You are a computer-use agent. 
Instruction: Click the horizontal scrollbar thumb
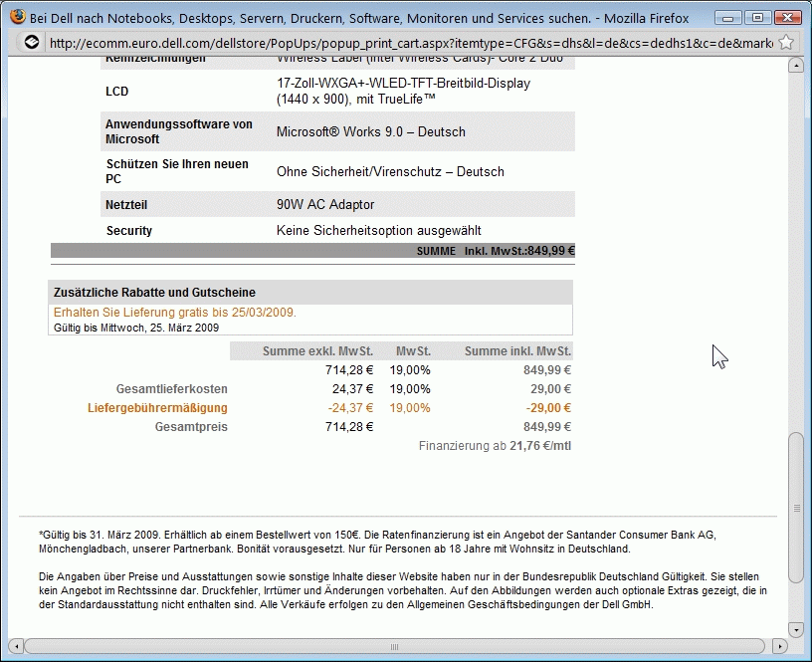(394, 646)
